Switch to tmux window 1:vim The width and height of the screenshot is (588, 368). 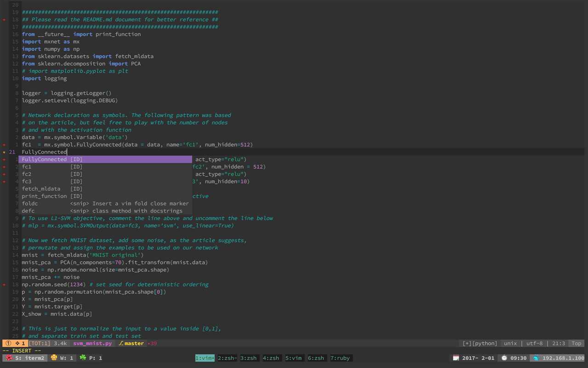[x=205, y=358]
